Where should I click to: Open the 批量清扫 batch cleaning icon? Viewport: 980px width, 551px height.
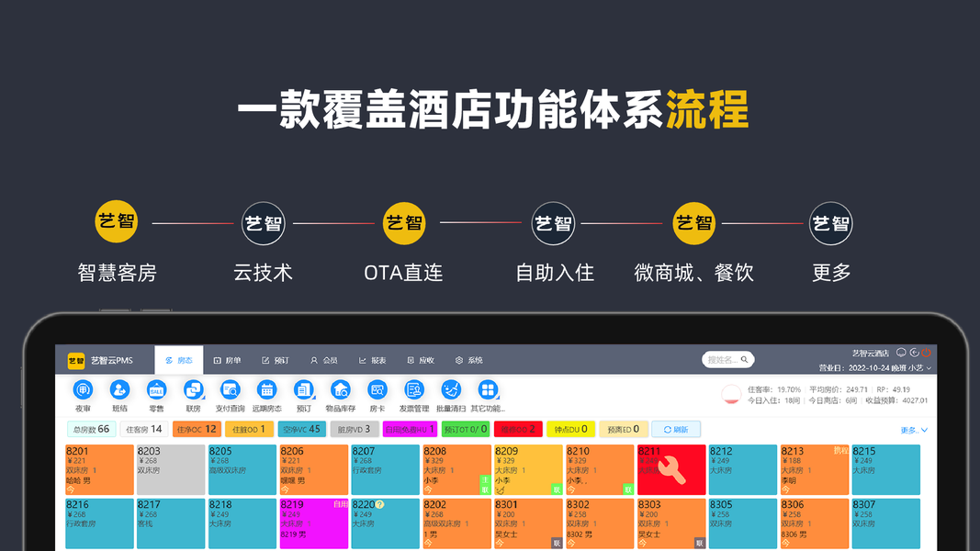451,389
